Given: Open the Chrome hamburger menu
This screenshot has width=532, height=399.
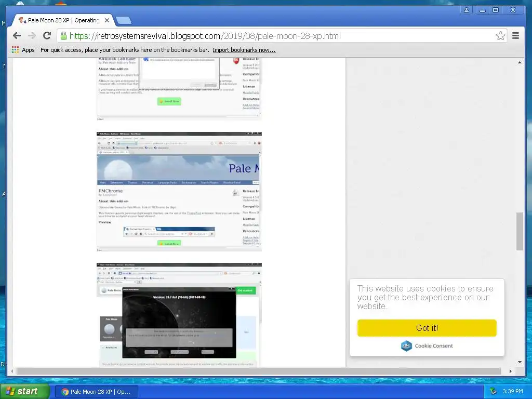Looking at the screenshot, I should coord(515,36).
